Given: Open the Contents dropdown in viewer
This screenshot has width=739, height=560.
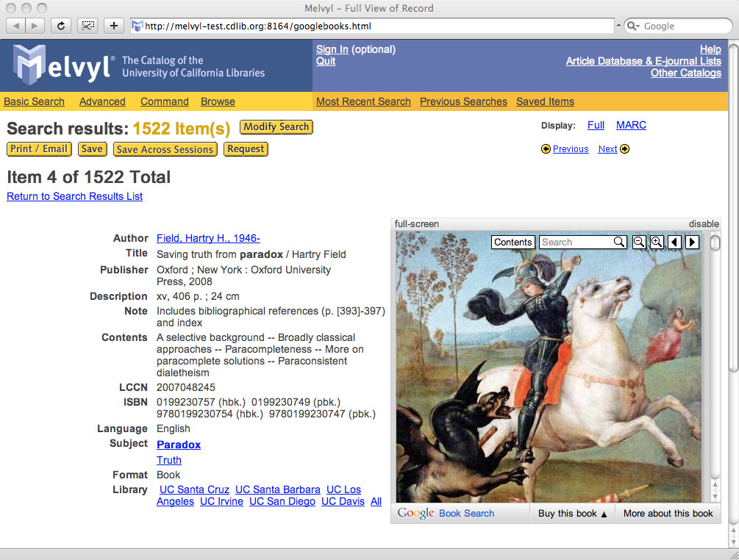Looking at the screenshot, I should point(513,242).
